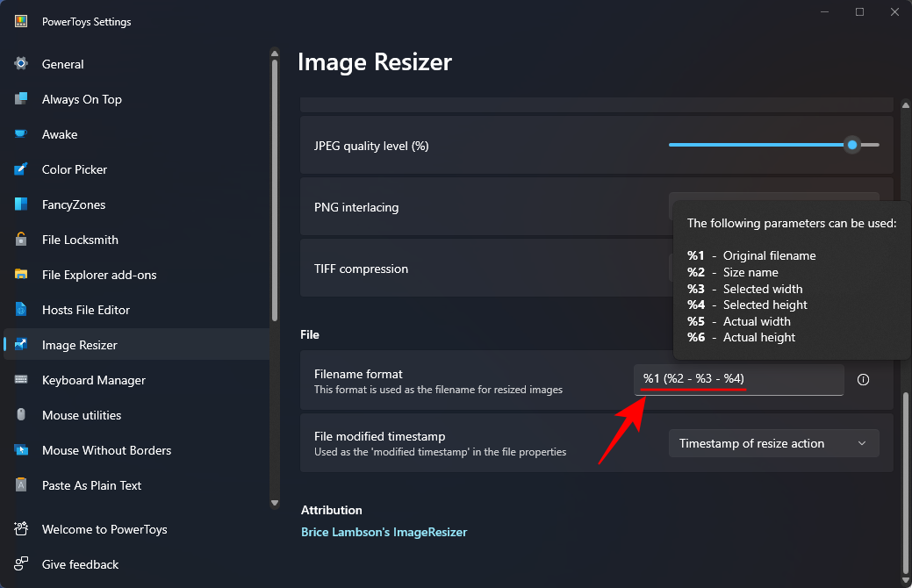Click the Awake coffee cup icon
The height and width of the screenshot is (588, 912).
pos(21,134)
